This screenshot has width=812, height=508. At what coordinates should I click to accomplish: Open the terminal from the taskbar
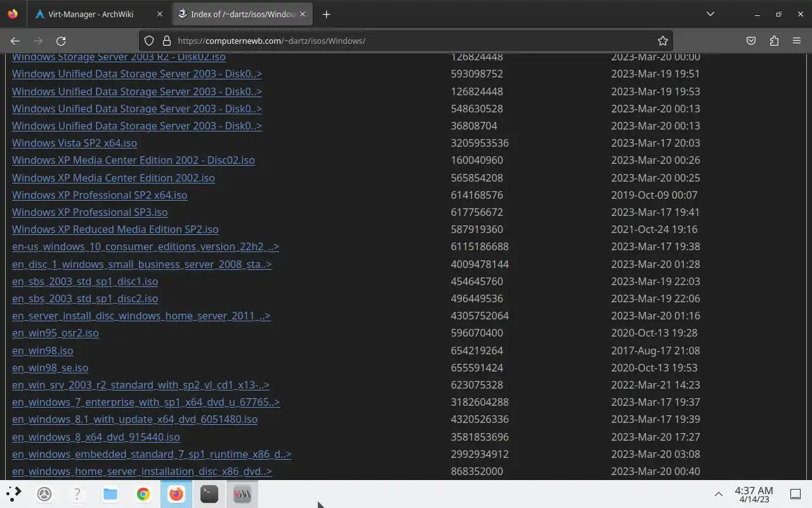tap(209, 493)
